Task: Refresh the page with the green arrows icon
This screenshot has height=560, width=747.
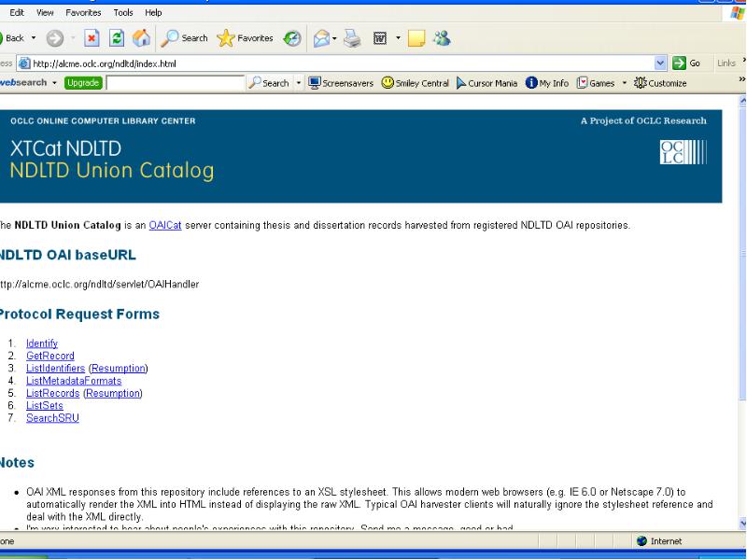Action: click(x=117, y=38)
